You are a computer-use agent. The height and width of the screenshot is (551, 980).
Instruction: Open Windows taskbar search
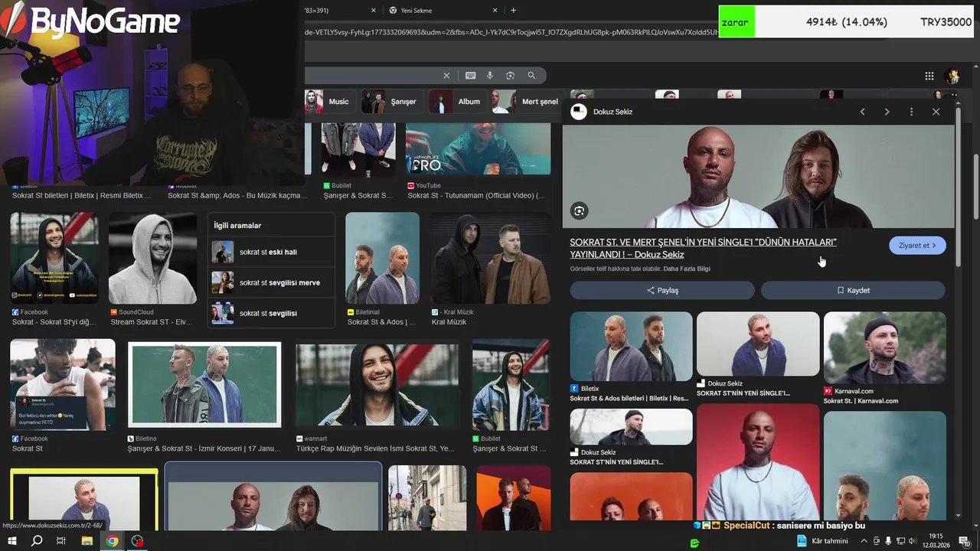[x=37, y=541]
